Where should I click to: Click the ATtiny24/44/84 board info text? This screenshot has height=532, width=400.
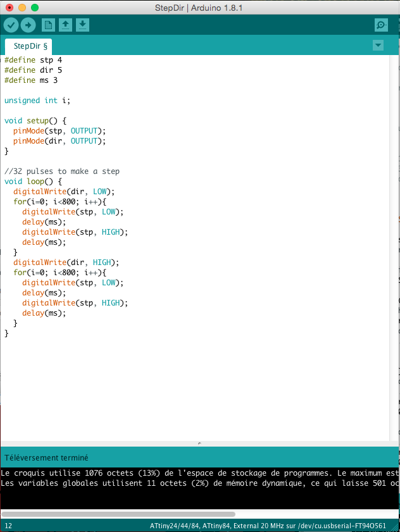[x=268, y=526]
